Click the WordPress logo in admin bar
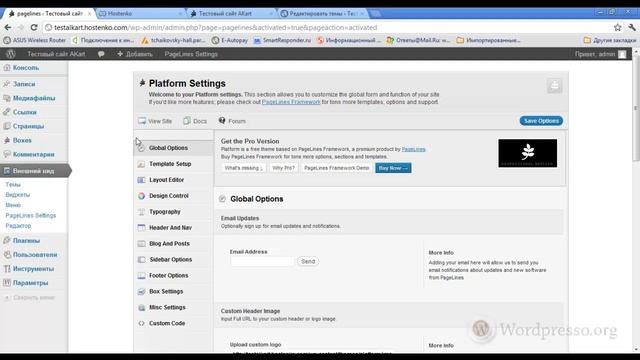 click(x=11, y=54)
